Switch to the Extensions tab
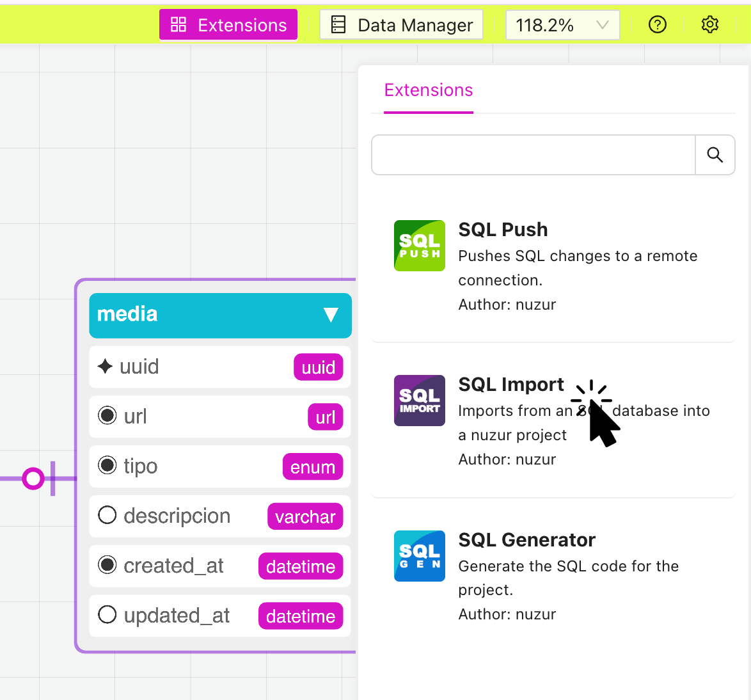 coord(429,90)
